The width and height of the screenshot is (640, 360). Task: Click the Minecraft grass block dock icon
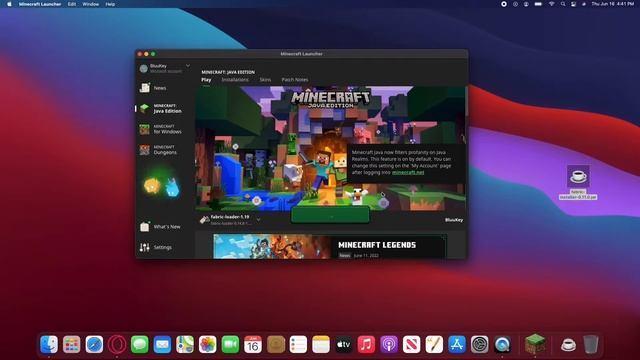[535, 344]
